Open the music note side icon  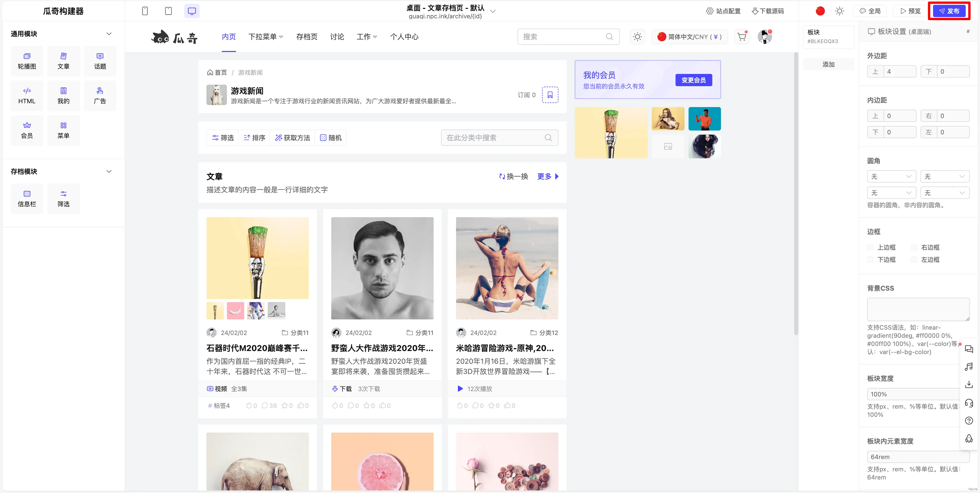pyautogui.click(x=969, y=366)
